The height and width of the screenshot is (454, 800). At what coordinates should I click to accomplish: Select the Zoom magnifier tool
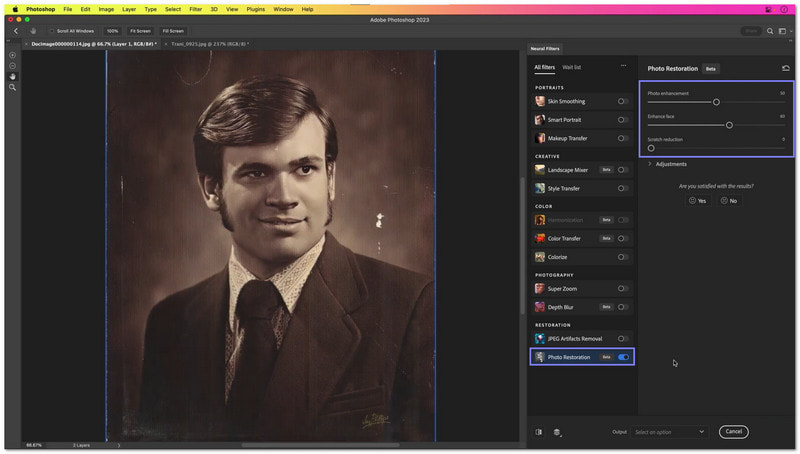tap(13, 87)
